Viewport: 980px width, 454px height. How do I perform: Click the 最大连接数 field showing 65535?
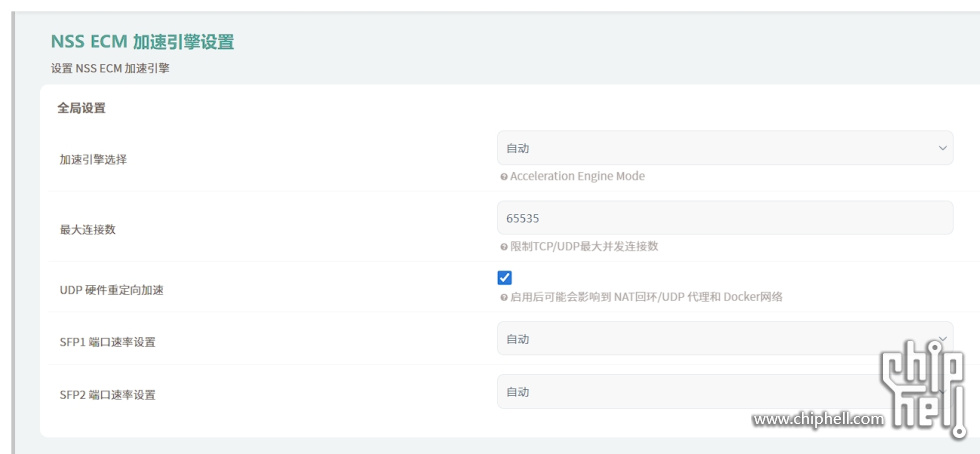pyautogui.click(x=725, y=218)
